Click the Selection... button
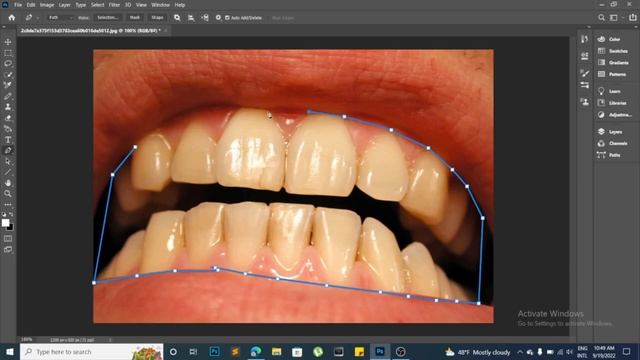The height and width of the screenshot is (360, 640). coord(108,18)
